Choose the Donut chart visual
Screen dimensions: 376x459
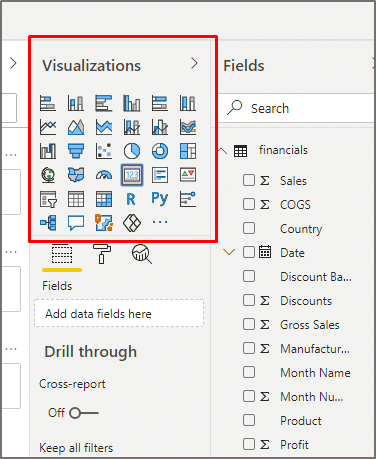(160, 151)
